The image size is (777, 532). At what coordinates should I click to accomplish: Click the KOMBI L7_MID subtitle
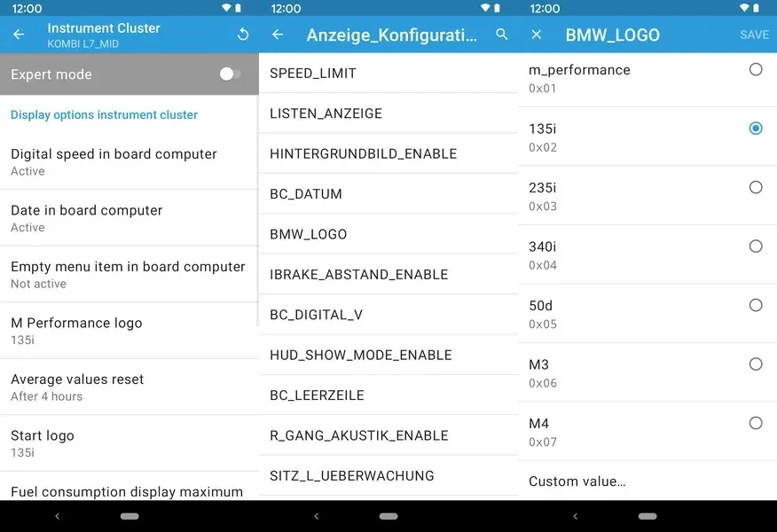pos(82,44)
